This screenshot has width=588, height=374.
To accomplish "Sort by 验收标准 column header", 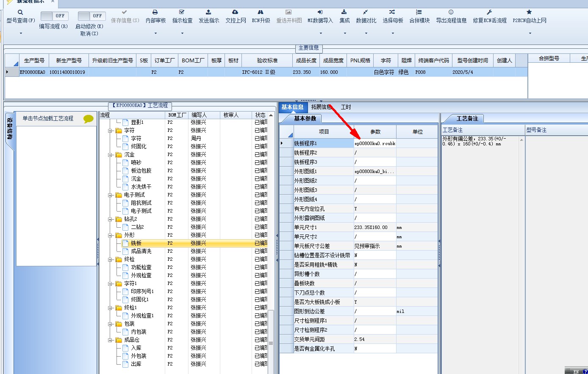I will (267, 61).
